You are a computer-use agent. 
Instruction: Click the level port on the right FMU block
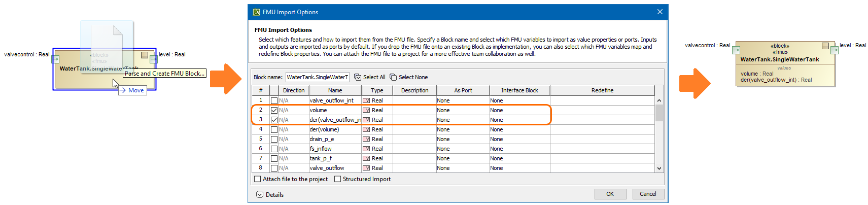pos(835,50)
